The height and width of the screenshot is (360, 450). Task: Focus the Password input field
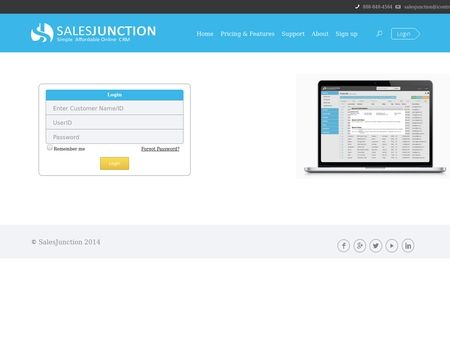tap(114, 137)
